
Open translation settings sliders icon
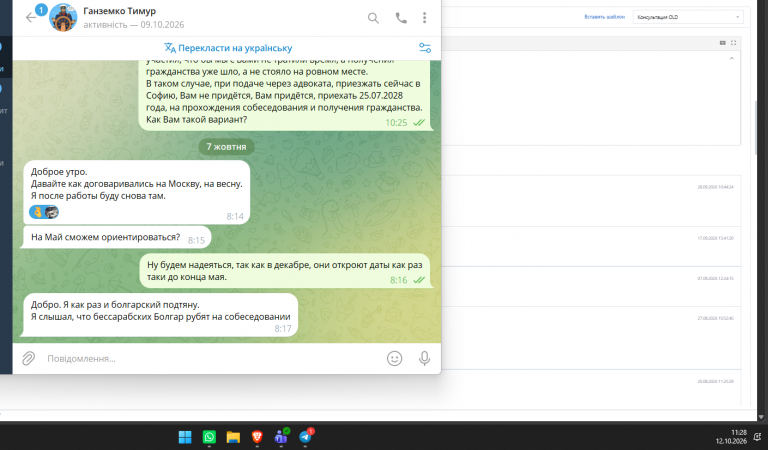[x=425, y=48]
